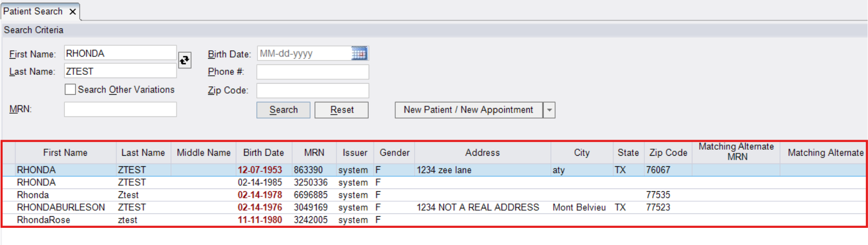Click the Birth Date input field
The image size is (868, 245).
pos(304,54)
